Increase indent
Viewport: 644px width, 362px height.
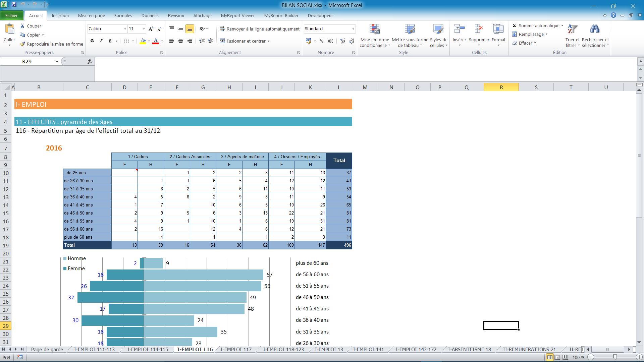coord(211,41)
